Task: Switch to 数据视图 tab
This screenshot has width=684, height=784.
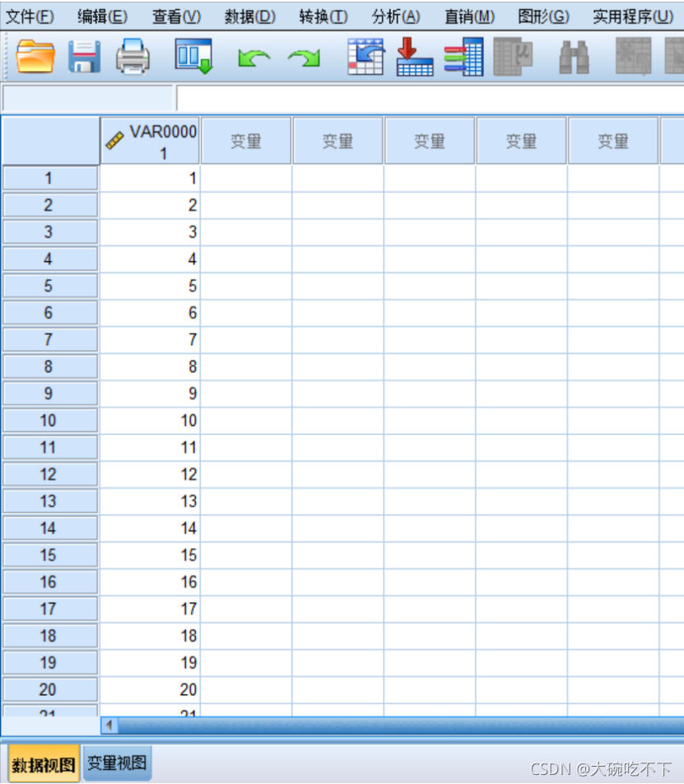Action: tap(44, 764)
